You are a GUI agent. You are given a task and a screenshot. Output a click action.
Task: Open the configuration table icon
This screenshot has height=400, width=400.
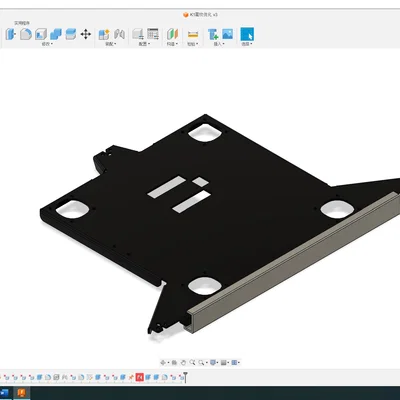coord(153,34)
